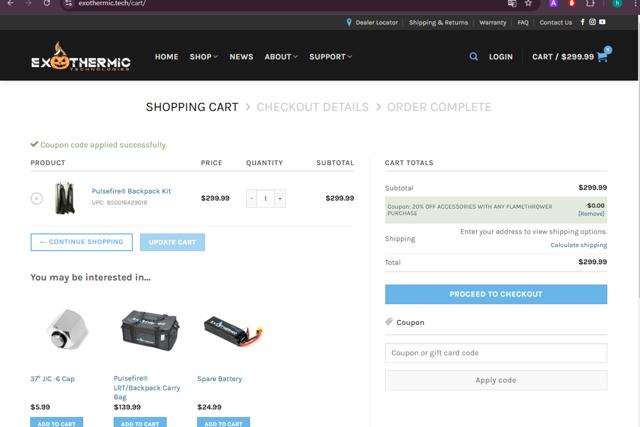Decrease Backpack Kit quantity with minus
This screenshot has height=427, width=640.
(x=251, y=198)
